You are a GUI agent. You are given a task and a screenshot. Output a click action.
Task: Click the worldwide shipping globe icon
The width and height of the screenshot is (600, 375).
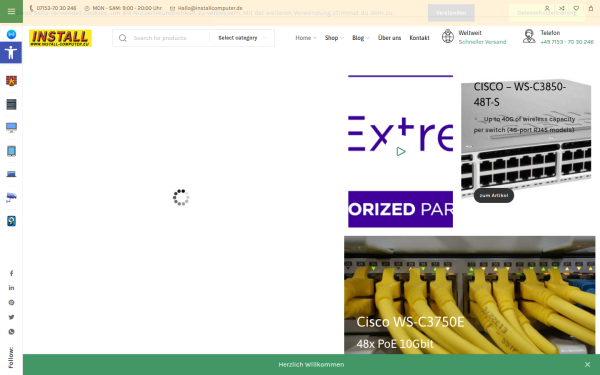[448, 36]
